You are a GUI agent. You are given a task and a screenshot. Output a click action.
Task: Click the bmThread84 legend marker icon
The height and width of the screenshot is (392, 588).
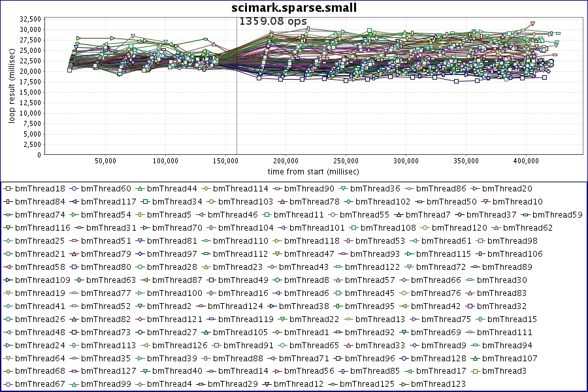click(x=8, y=202)
